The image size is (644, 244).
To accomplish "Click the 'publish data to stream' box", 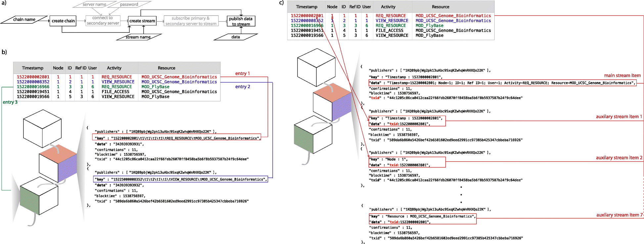I will [241, 21].
